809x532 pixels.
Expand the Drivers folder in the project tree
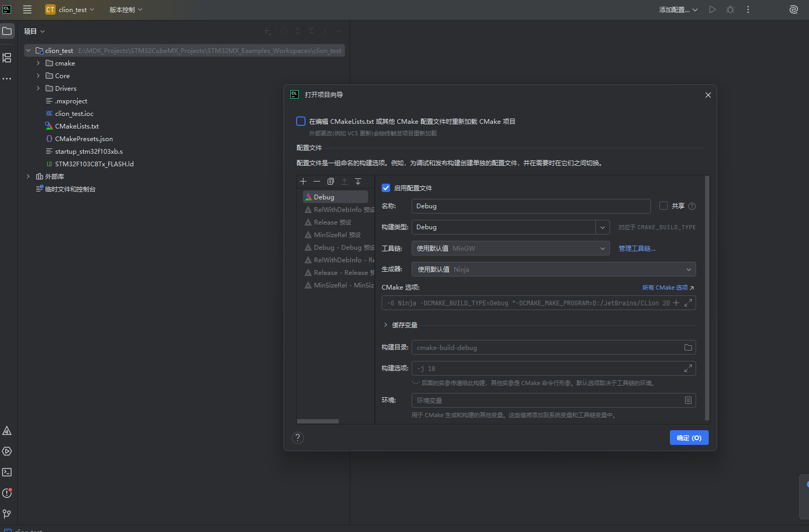[x=38, y=88]
